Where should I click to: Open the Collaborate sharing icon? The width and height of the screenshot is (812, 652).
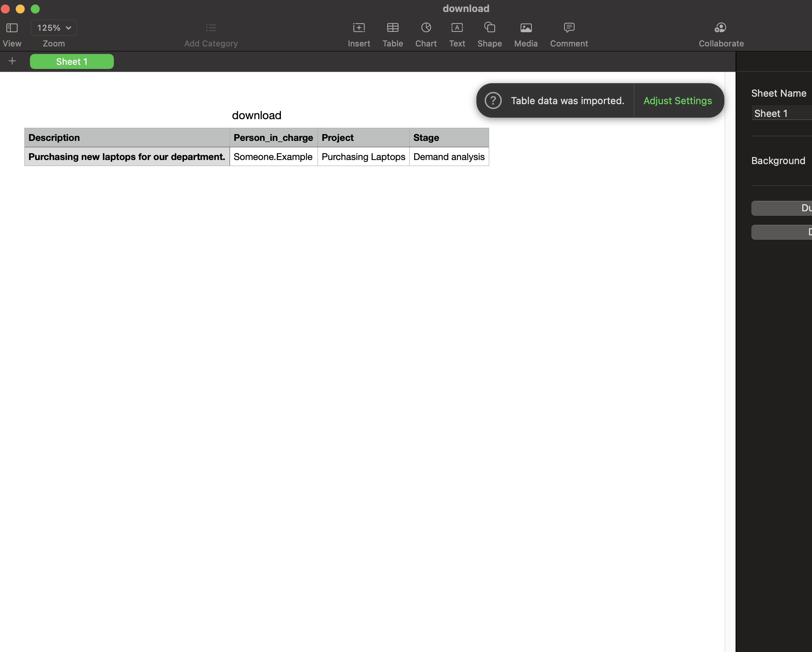721,28
